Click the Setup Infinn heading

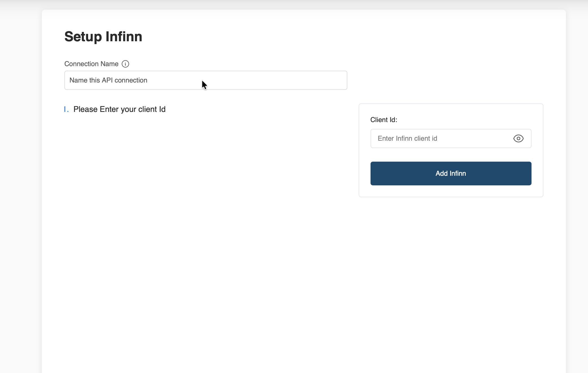point(103,37)
